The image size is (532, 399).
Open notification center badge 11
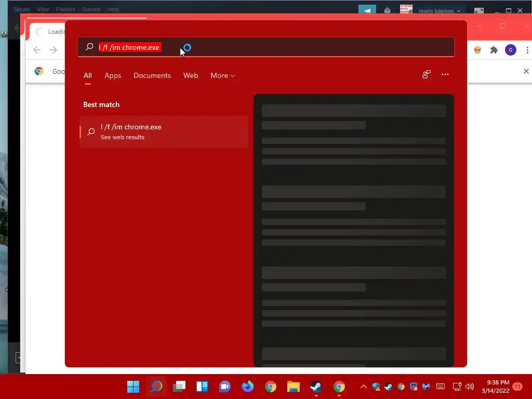pos(517,387)
